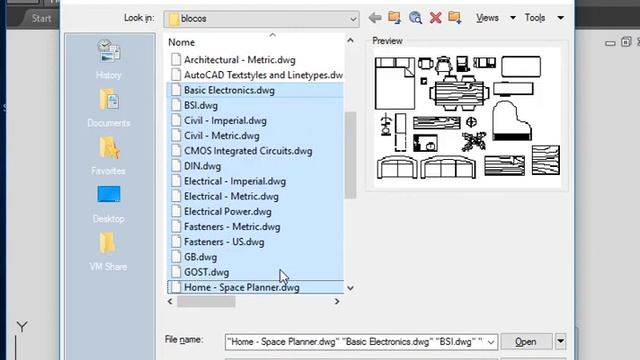Select BSI.dwg file name
This screenshot has height=360, width=640.
pos(201,105)
